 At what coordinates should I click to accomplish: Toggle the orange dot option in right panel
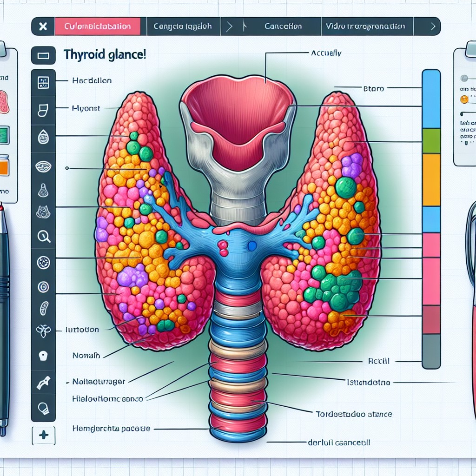click(464, 99)
